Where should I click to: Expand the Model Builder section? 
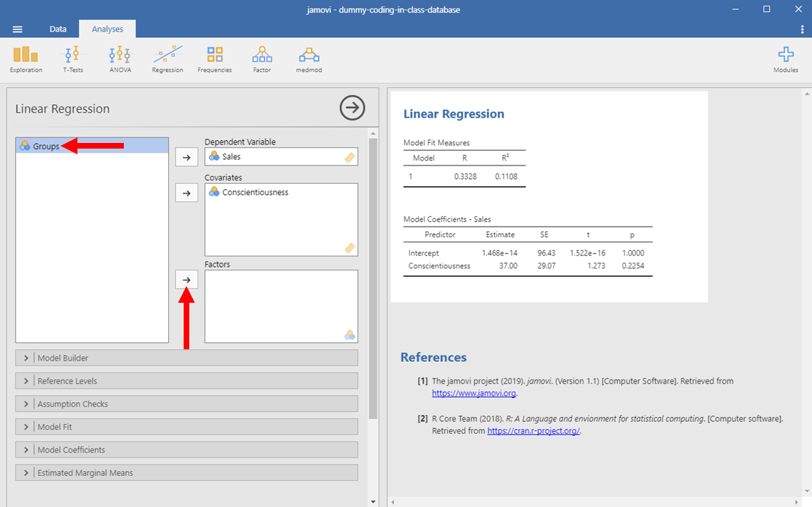[x=186, y=358]
